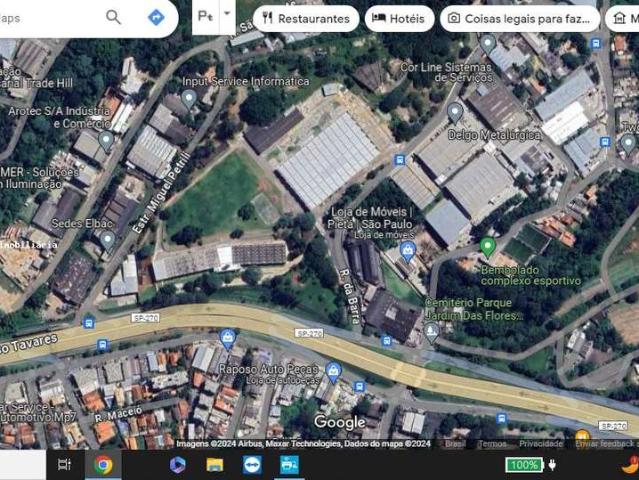Click the Loja de Móveis shopping pin
639x480 pixels.
click(x=407, y=252)
